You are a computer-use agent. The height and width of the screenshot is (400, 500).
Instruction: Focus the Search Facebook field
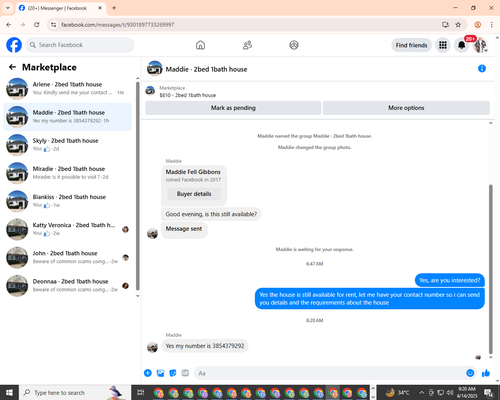[x=80, y=45]
